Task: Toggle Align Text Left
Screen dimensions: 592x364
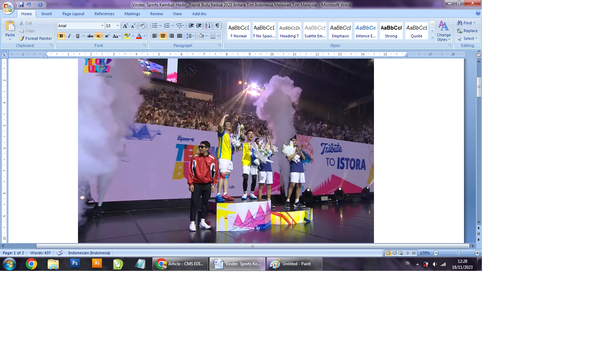Action: click(155, 36)
